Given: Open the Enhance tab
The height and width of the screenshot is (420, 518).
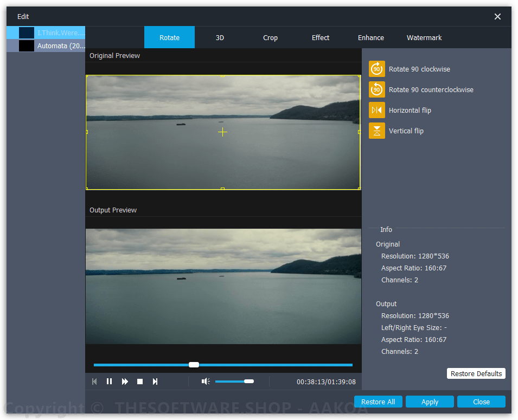Looking at the screenshot, I should [x=370, y=37].
